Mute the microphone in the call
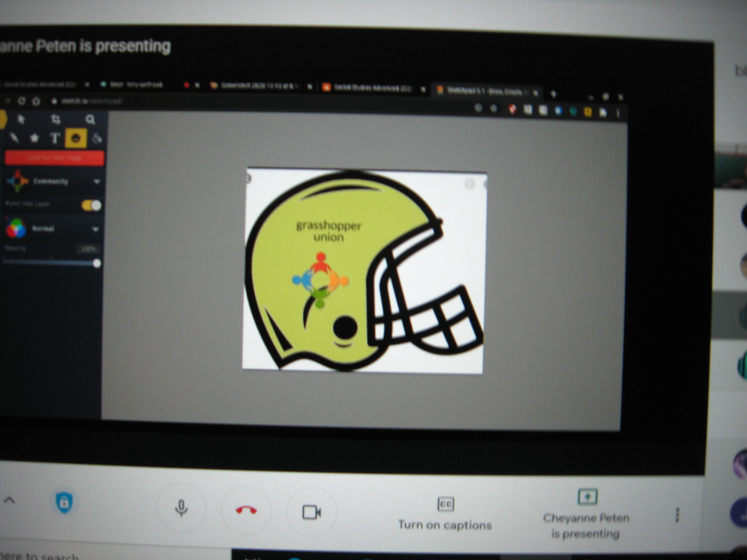747x560 pixels. (181, 508)
